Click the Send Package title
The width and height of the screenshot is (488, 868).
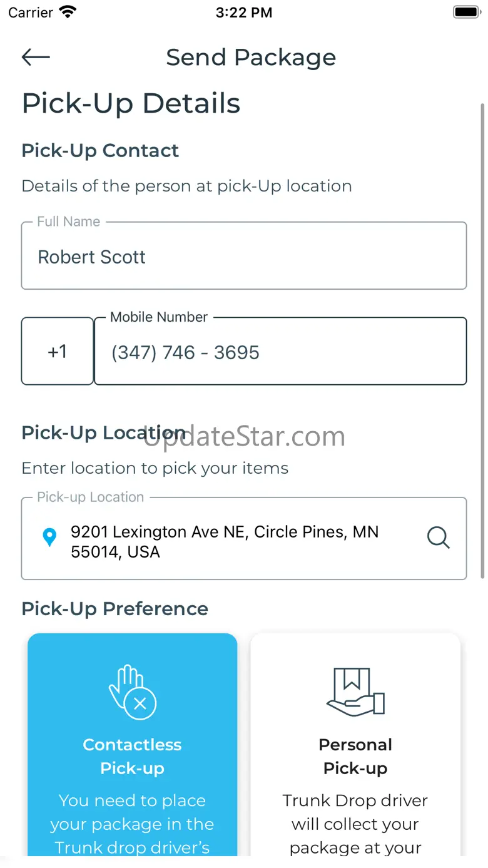[x=251, y=58]
